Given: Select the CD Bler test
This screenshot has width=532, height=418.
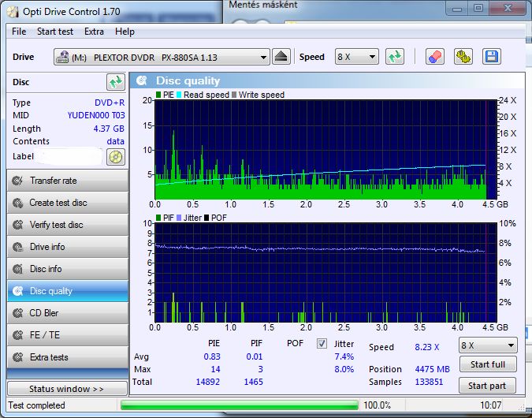Looking at the screenshot, I should 66,313.
